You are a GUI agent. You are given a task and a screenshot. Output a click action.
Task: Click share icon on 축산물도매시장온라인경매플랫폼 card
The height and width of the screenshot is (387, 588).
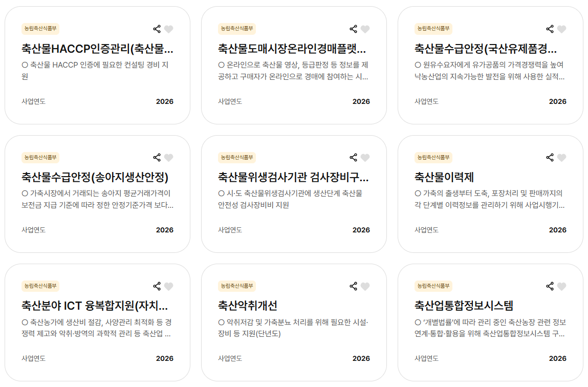coord(353,29)
